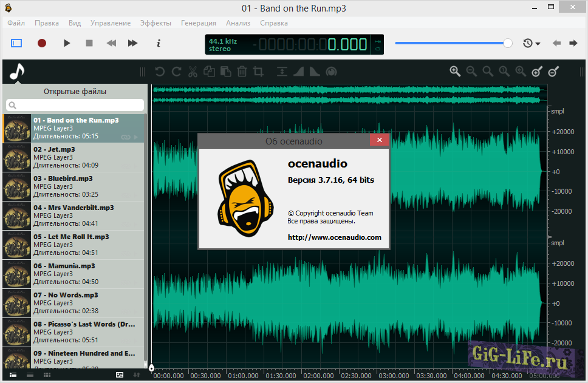Switch file list to grid view

click(x=47, y=375)
